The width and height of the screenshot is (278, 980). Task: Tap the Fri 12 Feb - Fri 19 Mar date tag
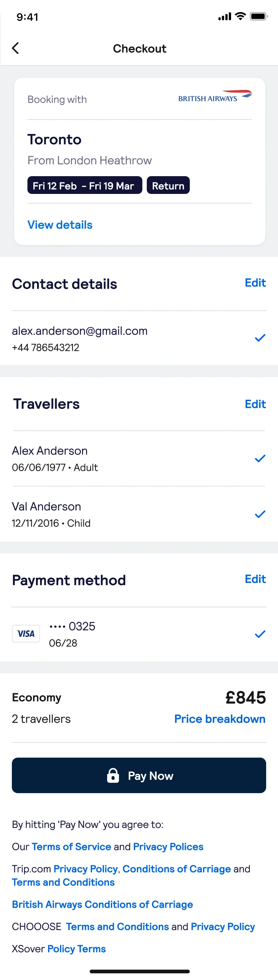coord(85,185)
